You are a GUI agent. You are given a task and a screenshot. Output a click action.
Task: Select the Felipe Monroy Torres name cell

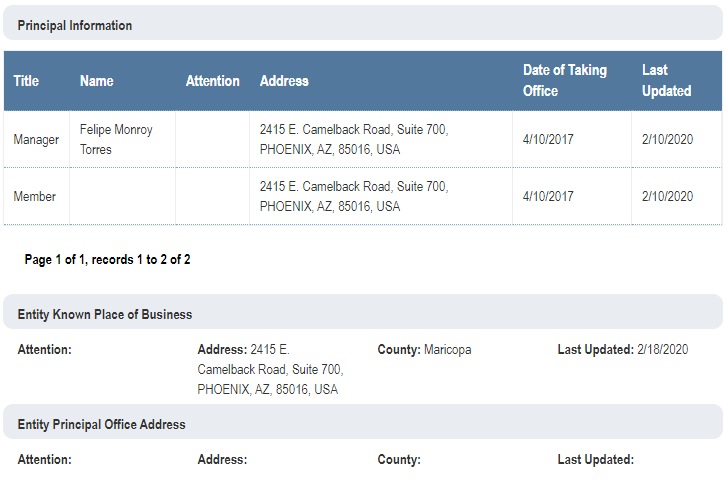(116, 140)
